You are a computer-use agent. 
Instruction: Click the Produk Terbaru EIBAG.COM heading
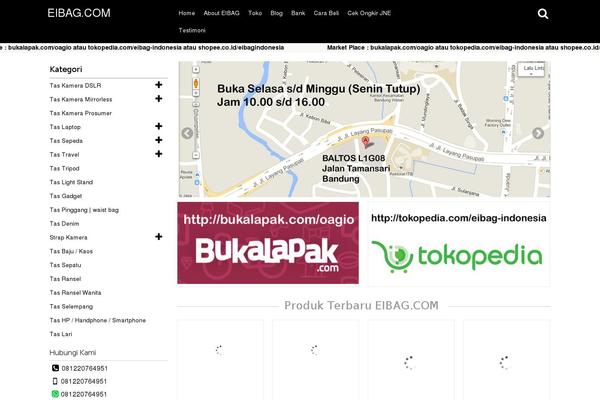pos(361,305)
